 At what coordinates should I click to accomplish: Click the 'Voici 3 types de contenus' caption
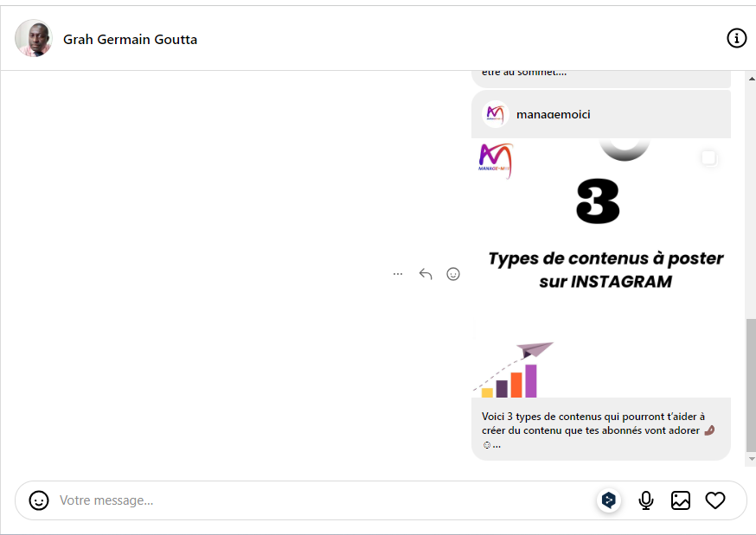597,430
